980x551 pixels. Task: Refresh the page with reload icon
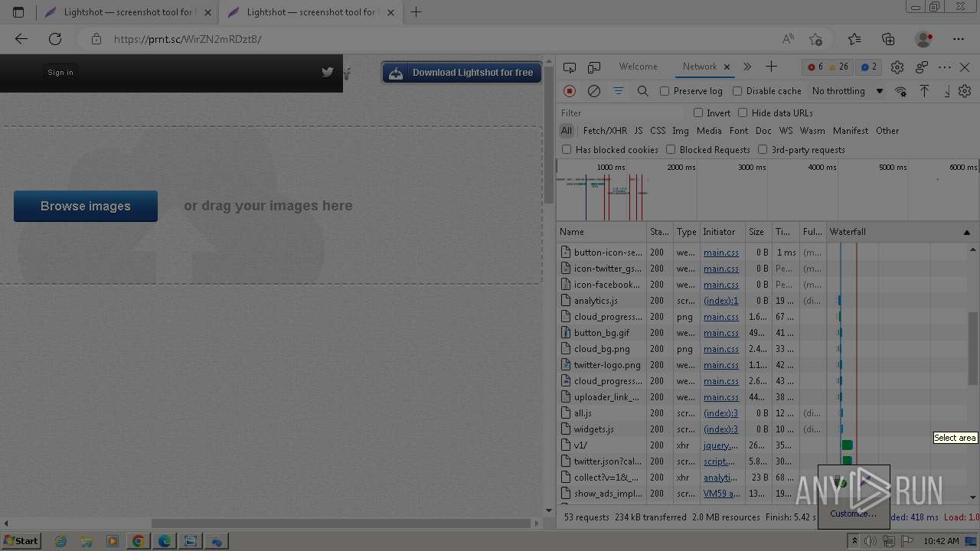[x=55, y=39]
